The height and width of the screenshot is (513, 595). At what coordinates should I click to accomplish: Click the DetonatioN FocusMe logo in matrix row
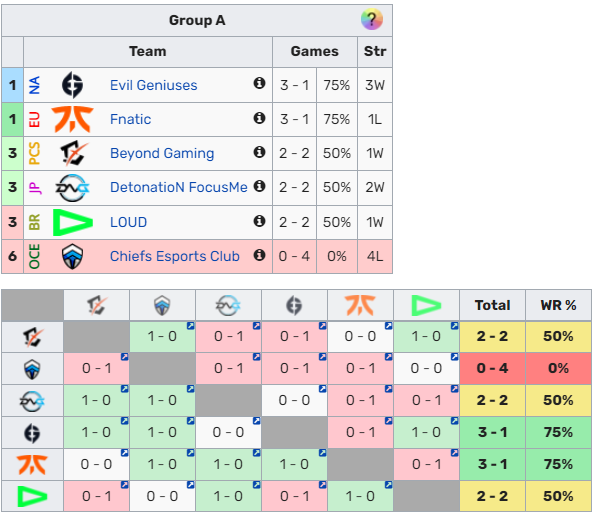tap(32, 401)
